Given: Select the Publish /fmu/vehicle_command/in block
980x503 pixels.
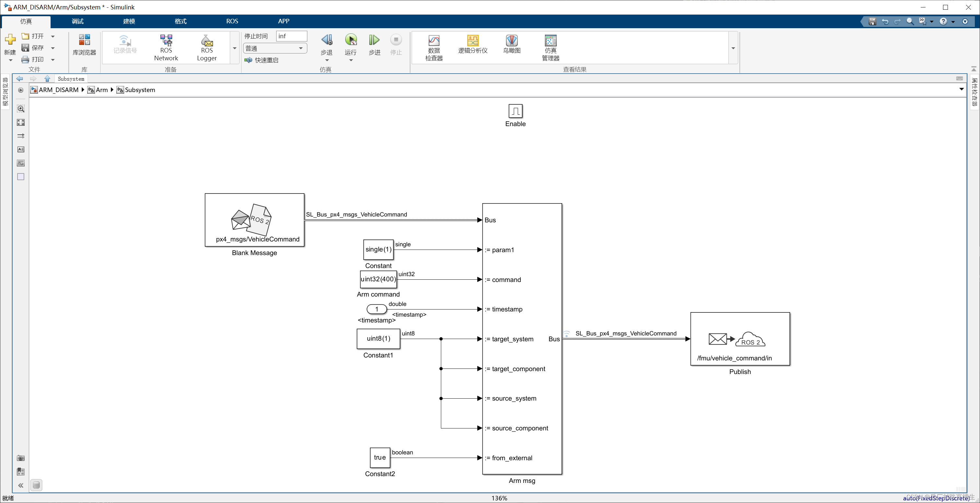Looking at the screenshot, I should coord(740,339).
